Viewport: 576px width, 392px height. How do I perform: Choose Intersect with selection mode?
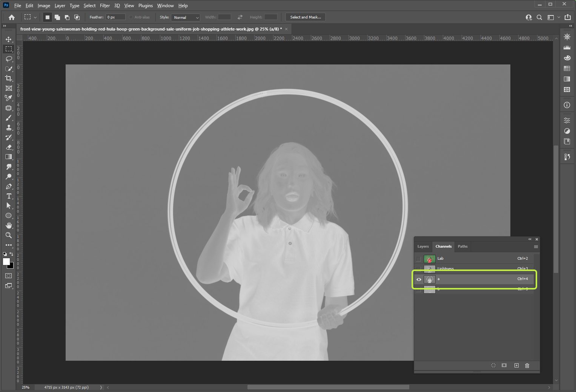(77, 17)
